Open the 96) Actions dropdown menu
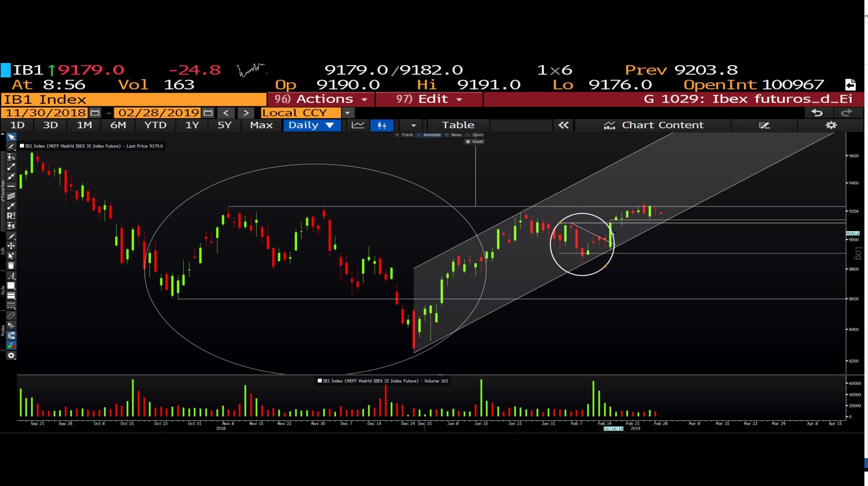Viewport: 868px width, 486px height. (x=321, y=99)
